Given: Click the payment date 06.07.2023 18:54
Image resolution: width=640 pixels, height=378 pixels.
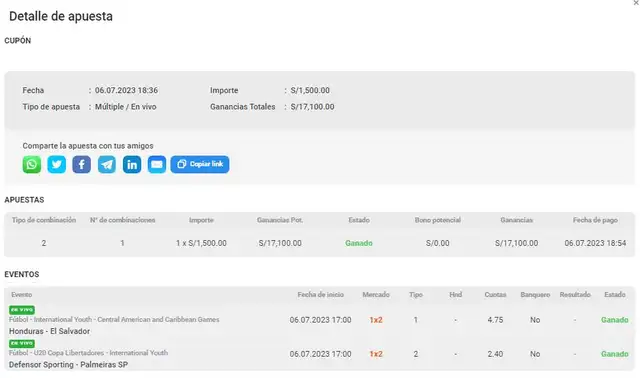Looking at the screenshot, I should click(595, 243).
